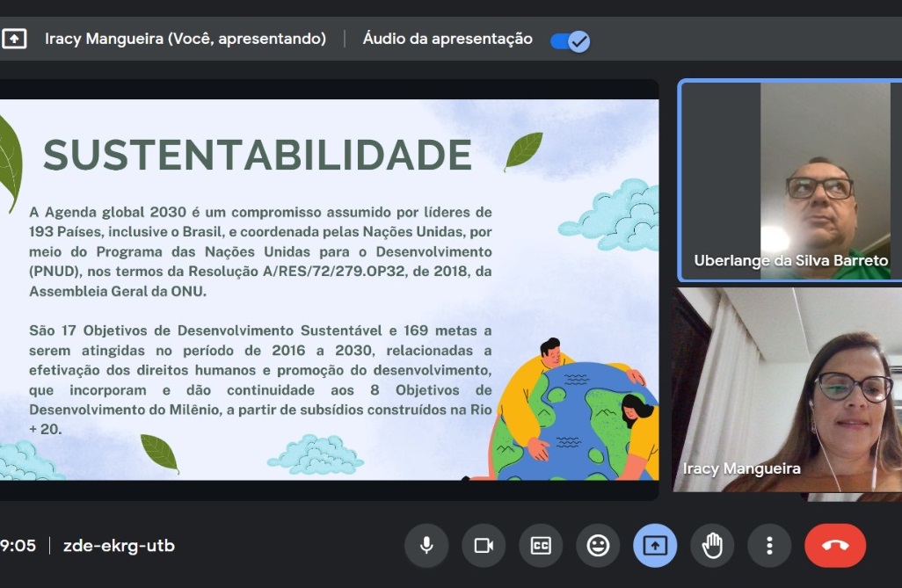Select Iracy Mangueira video tile
Screen dimensions: 902x588
(788, 391)
